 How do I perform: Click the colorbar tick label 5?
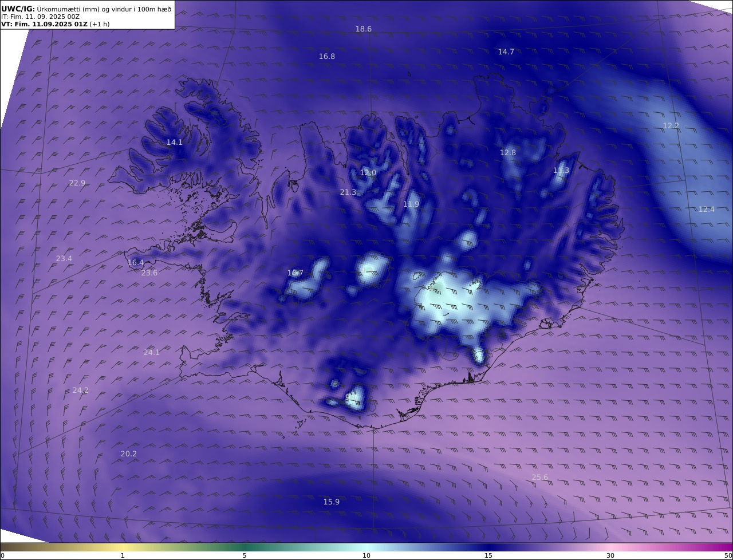coord(245,555)
